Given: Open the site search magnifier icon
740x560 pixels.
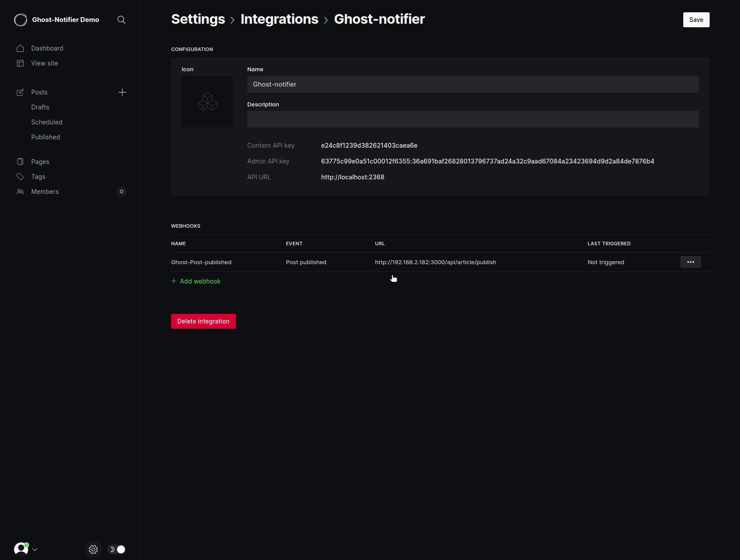Looking at the screenshot, I should pyautogui.click(x=121, y=20).
